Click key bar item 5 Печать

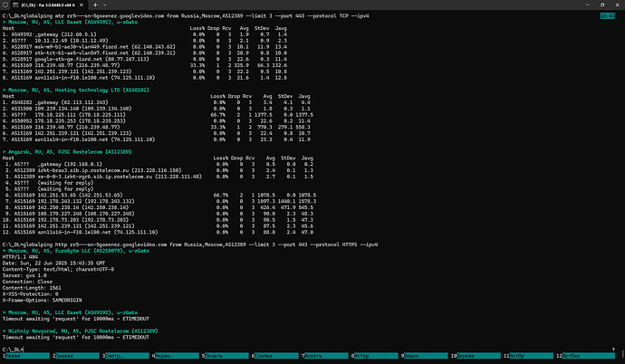(226, 356)
